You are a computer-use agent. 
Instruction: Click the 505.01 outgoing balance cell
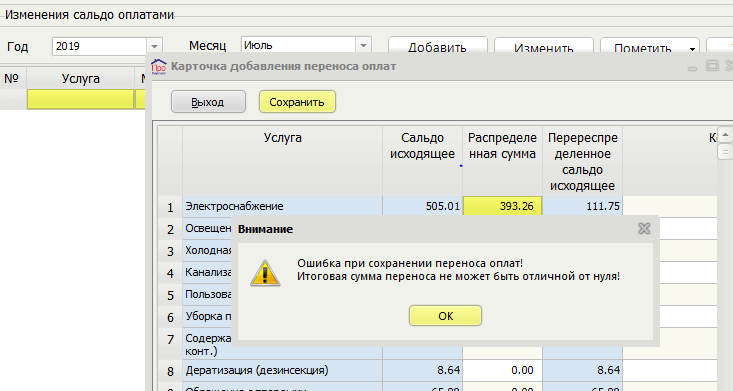point(422,206)
